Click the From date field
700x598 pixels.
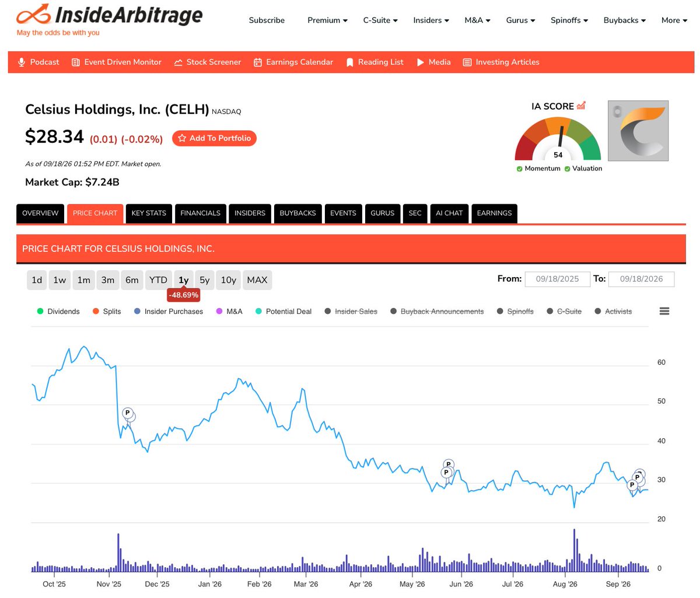[x=558, y=279]
